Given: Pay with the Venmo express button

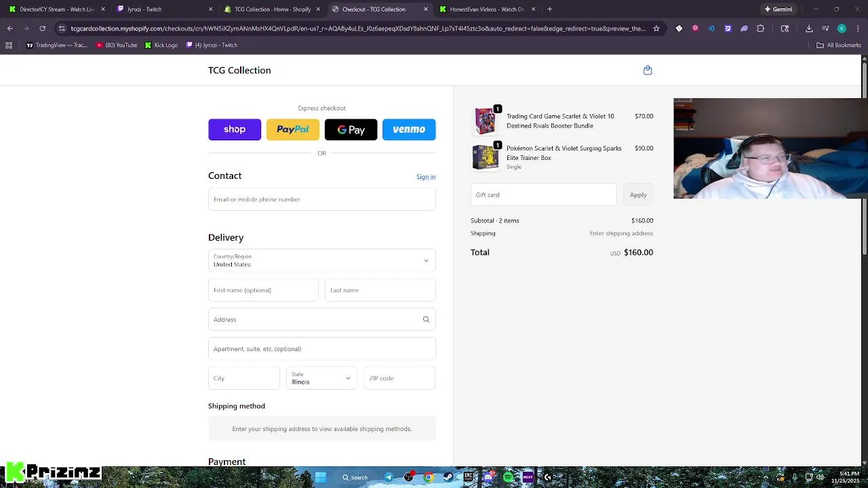Looking at the screenshot, I should 409,129.
